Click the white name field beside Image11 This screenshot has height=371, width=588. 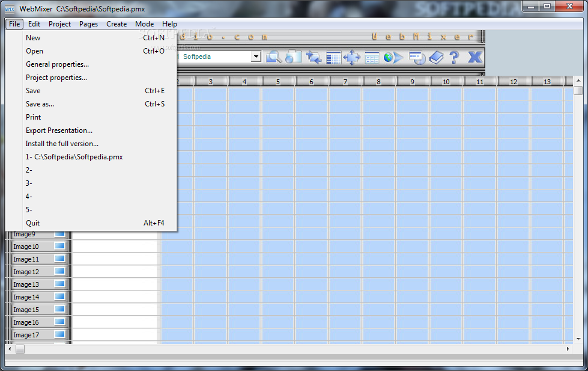[114, 259]
